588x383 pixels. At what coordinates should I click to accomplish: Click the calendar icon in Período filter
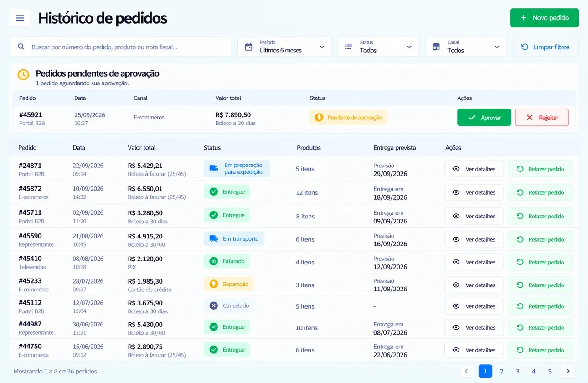248,47
